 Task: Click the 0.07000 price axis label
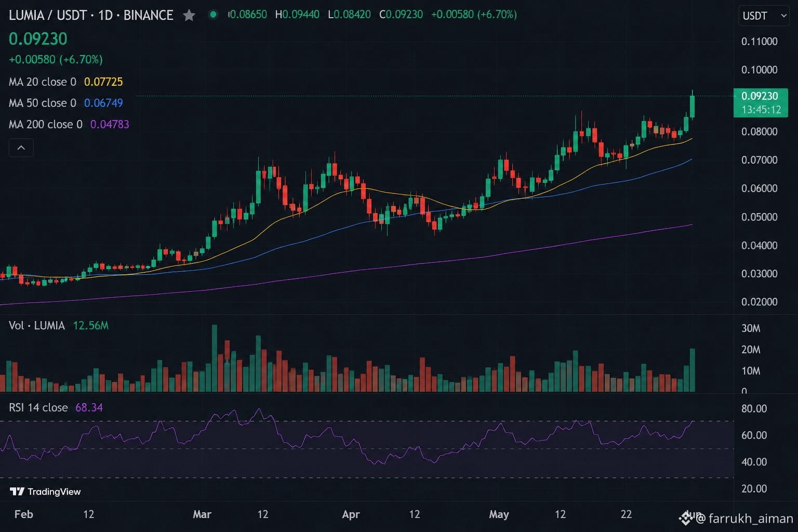pyautogui.click(x=760, y=160)
